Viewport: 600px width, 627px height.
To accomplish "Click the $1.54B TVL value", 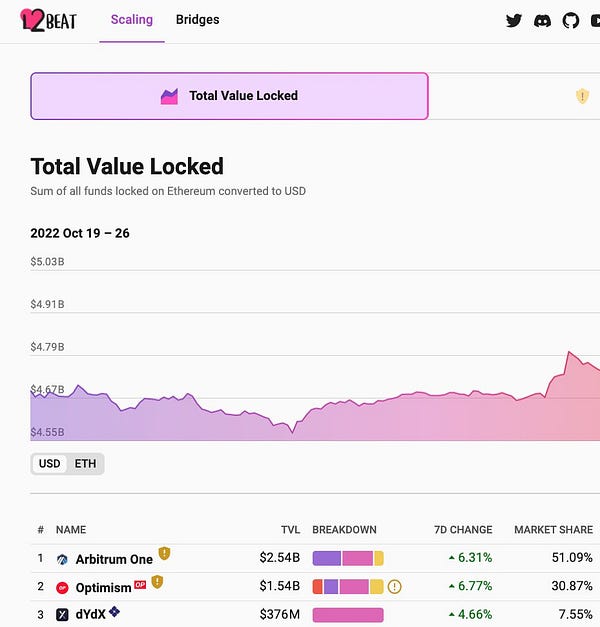I will 280,586.
